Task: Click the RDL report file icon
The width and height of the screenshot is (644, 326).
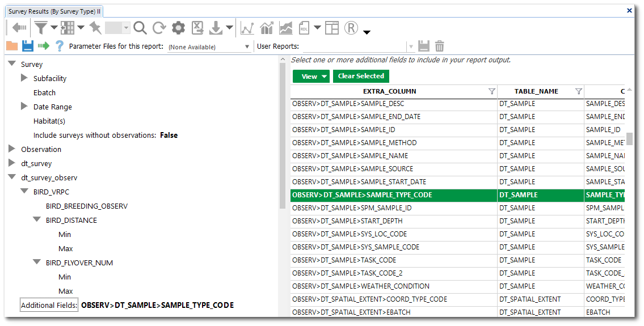Action: click(x=304, y=27)
